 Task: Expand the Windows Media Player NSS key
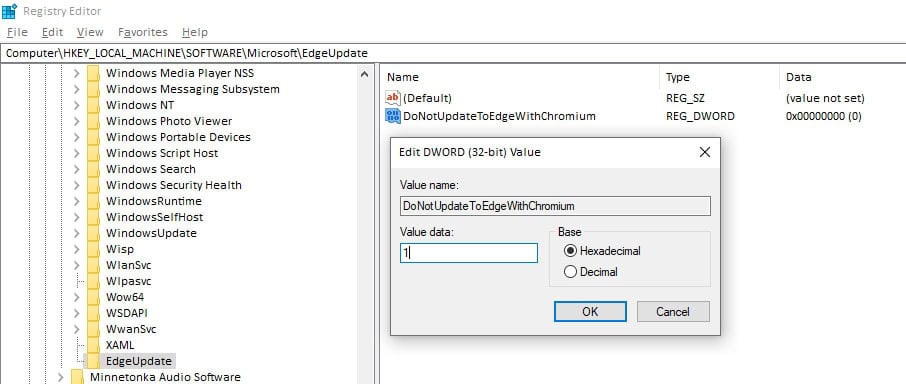click(x=76, y=73)
